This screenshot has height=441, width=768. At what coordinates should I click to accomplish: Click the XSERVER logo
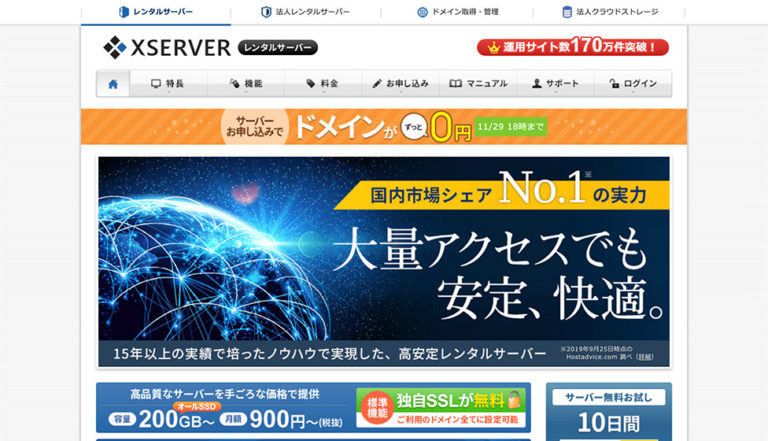click(167, 48)
